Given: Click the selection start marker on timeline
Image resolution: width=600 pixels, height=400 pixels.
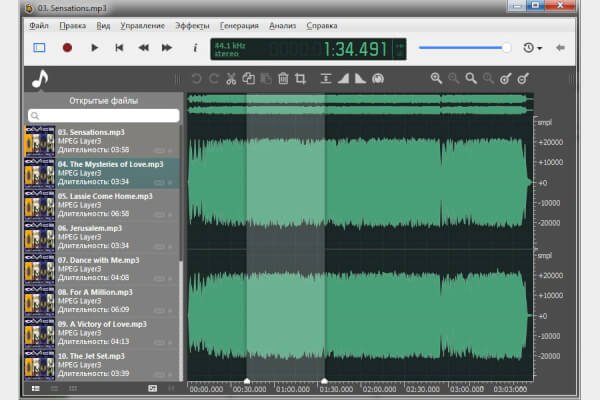Looking at the screenshot, I should pyautogui.click(x=247, y=381).
